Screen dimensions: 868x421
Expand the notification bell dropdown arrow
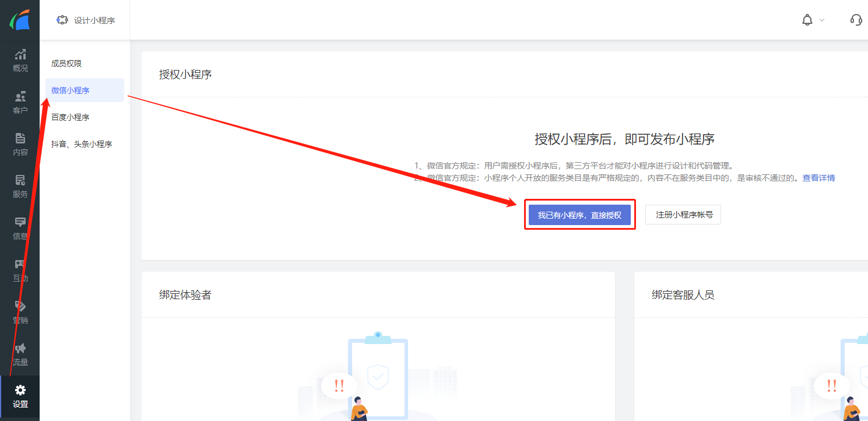click(822, 20)
